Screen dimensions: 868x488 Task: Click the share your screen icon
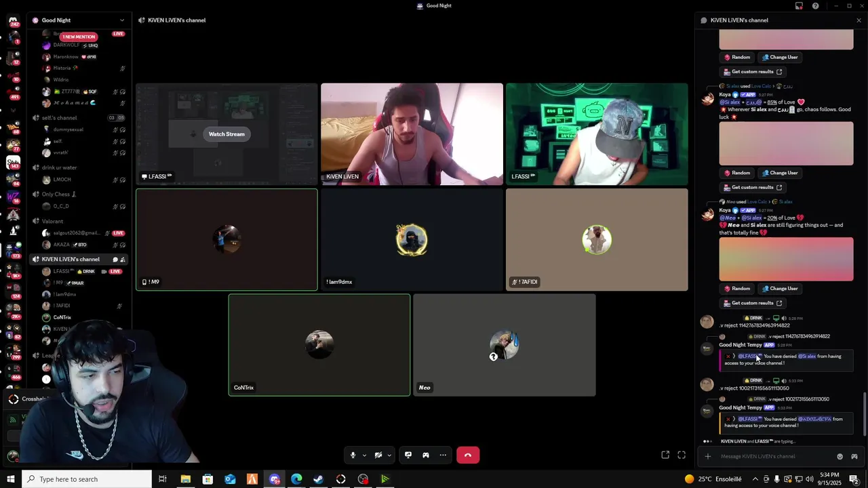[408, 455]
